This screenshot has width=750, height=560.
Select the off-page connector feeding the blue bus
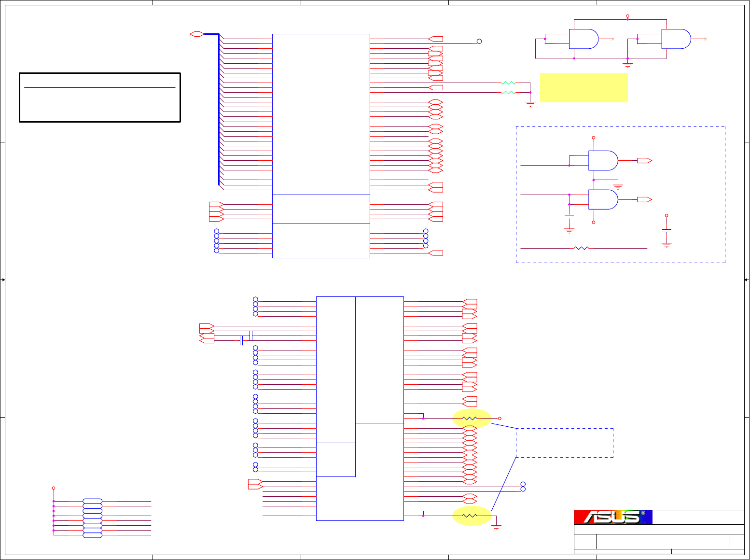(197, 34)
